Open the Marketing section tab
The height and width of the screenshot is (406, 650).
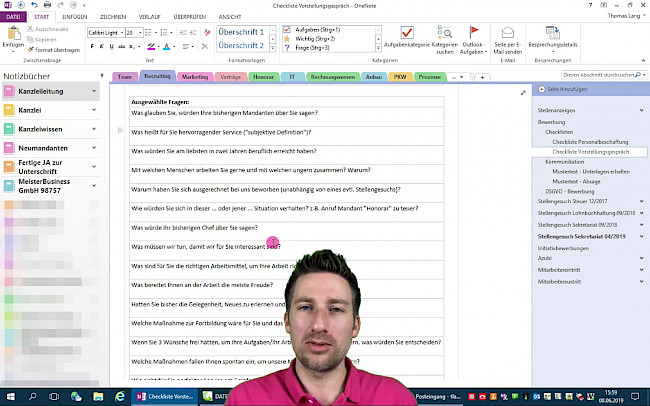195,76
